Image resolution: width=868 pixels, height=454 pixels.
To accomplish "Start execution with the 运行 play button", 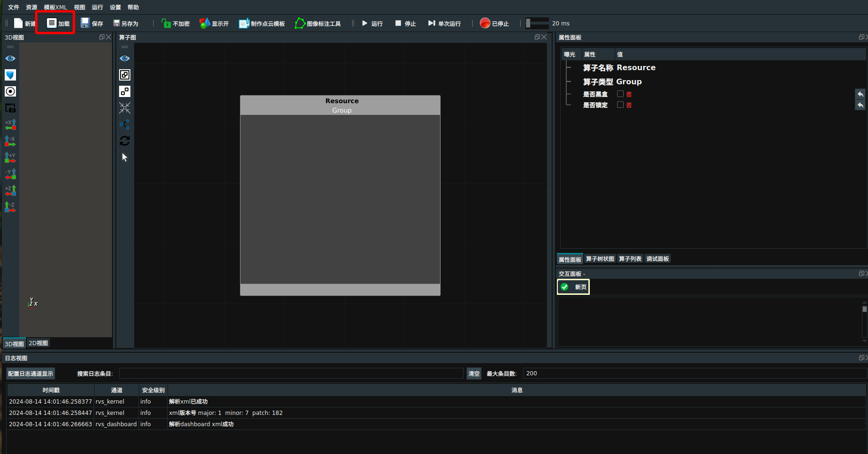I will click(x=372, y=23).
